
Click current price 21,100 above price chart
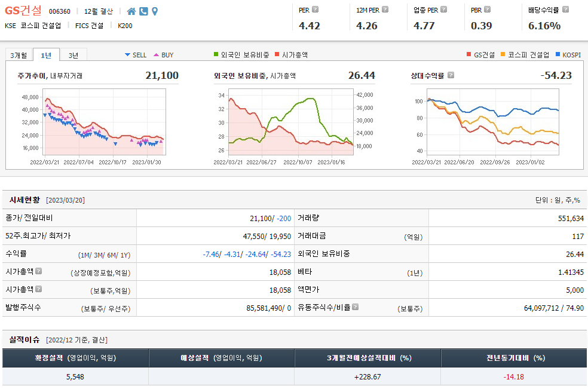[162, 75]
